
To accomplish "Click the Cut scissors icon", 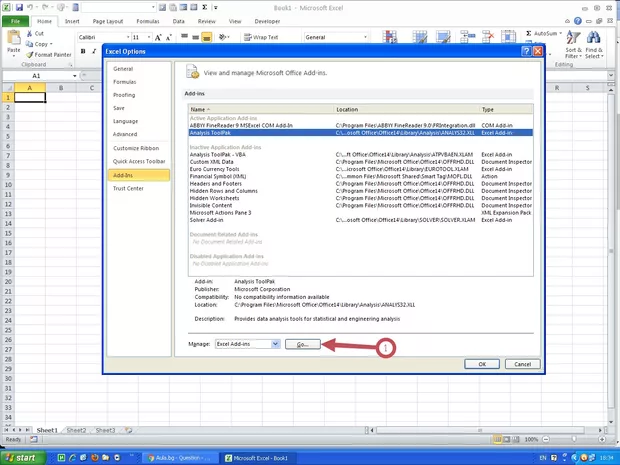I will (28, 33).
